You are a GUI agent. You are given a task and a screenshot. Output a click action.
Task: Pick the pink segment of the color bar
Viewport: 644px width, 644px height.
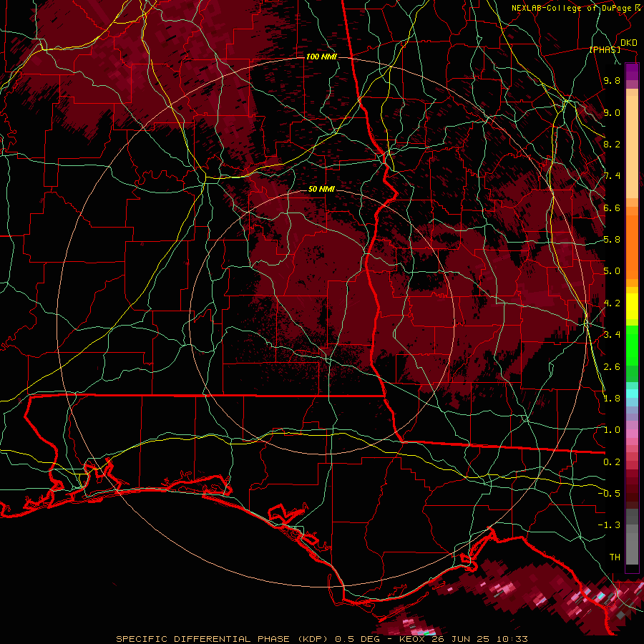point(632,434)
